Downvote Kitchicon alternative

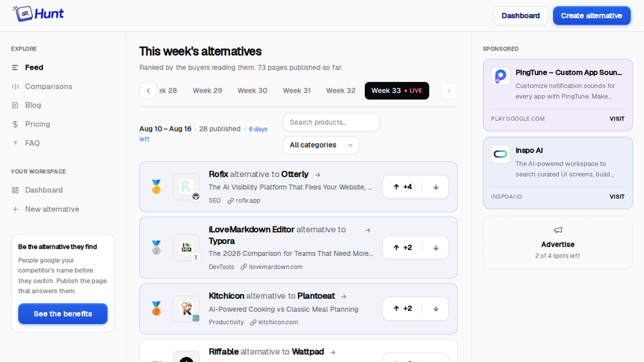(436, 308)
